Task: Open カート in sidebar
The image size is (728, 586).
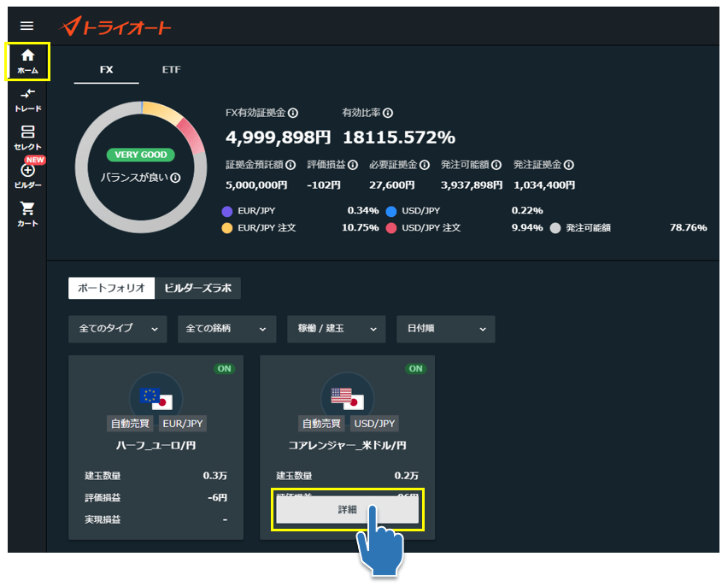Action: tap(28, 214)
